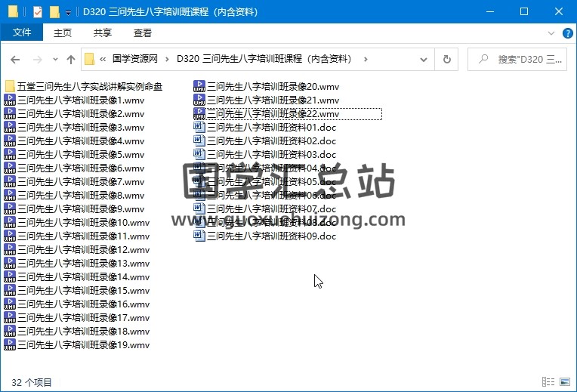Expand the ribbon with the chevron arrow

pyautogui.click(x=551, y=33)
